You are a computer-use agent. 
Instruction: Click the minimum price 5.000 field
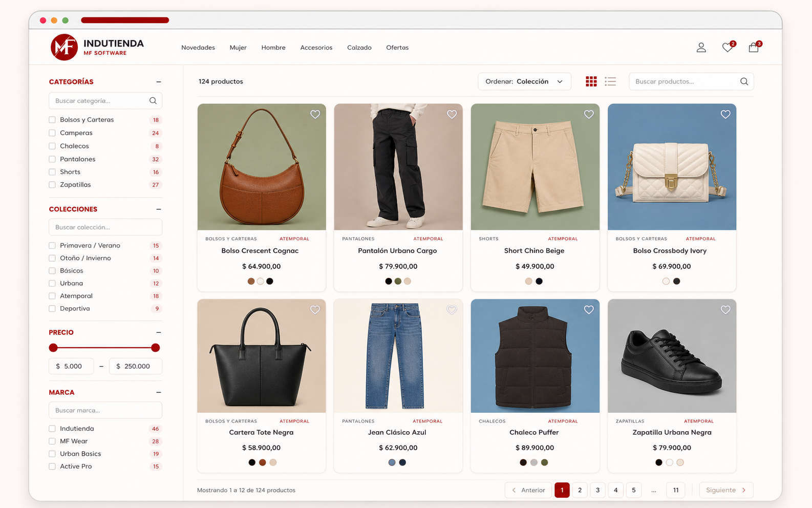click(x=71, y=366)
